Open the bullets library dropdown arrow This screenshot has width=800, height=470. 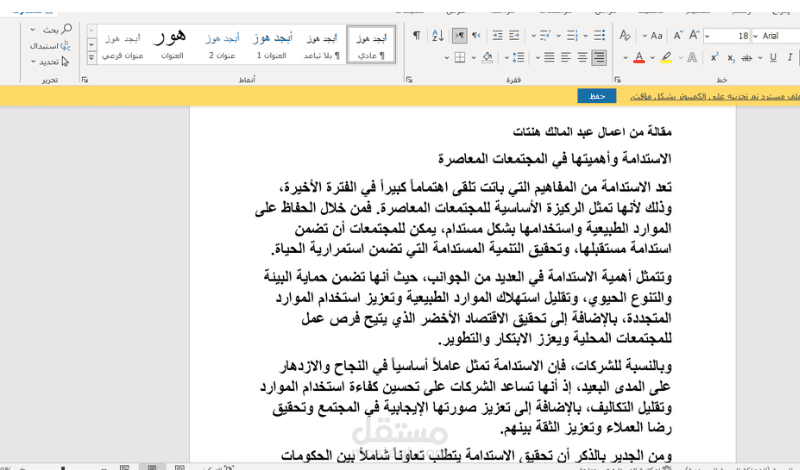(x=586, y=36)
